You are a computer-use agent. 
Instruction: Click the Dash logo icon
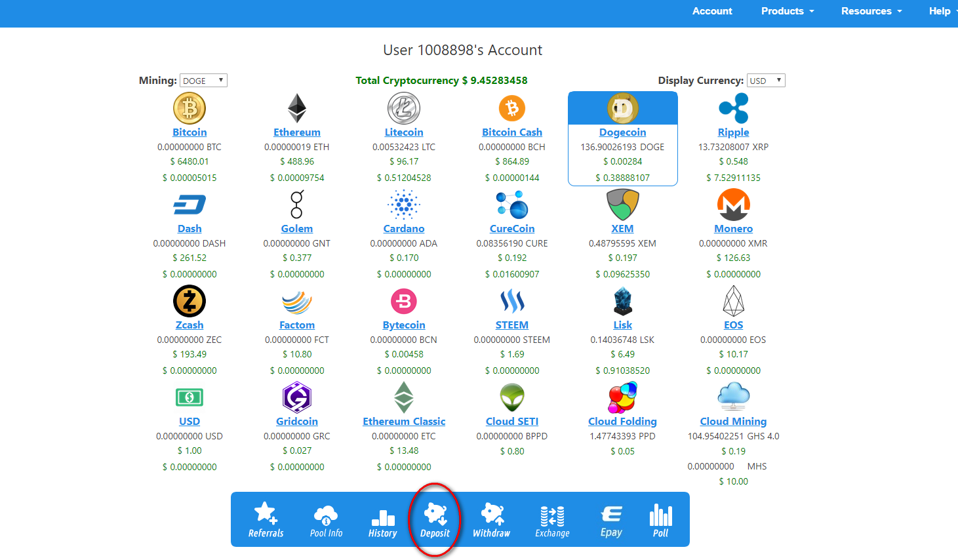click(190, 205)
